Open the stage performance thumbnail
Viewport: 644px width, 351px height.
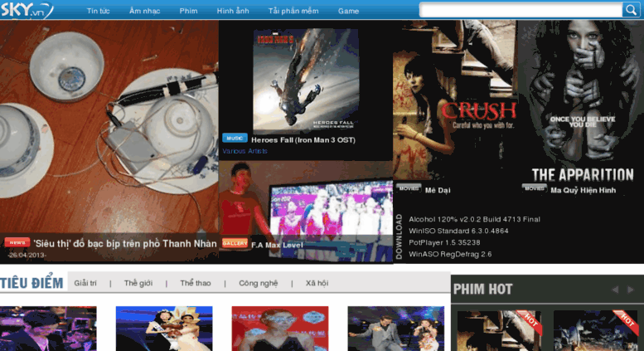[395, 329]
